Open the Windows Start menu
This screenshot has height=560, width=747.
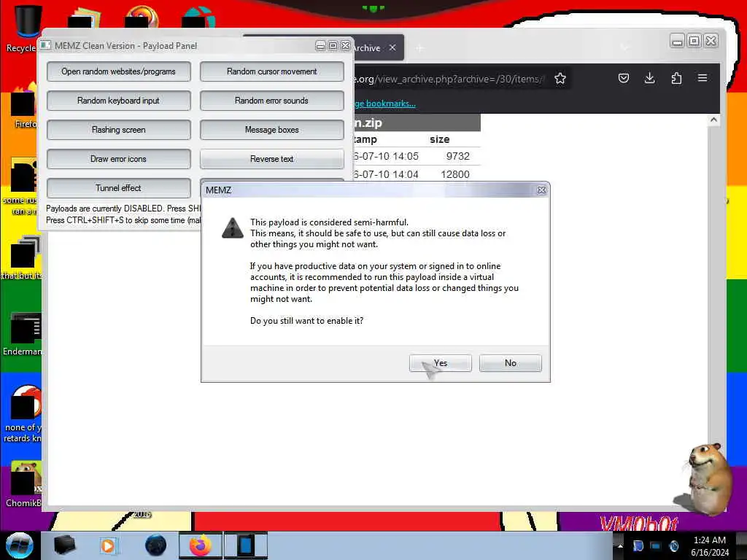point(19,545)
